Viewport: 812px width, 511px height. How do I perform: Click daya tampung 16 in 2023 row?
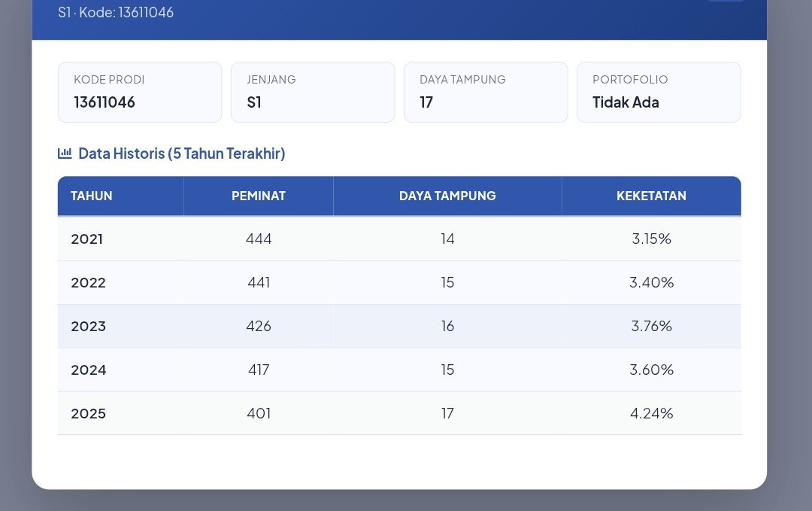coord(447,326)
